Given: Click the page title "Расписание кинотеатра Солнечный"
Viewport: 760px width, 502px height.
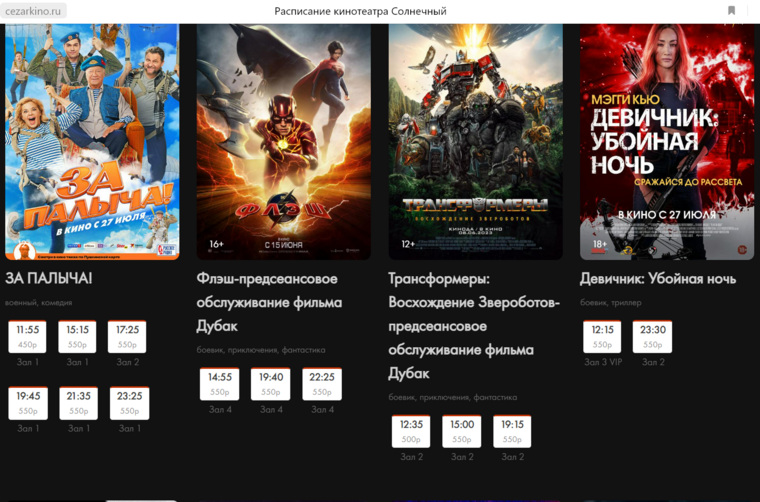Looking at the screenshot, I should (x=361, y=11).
